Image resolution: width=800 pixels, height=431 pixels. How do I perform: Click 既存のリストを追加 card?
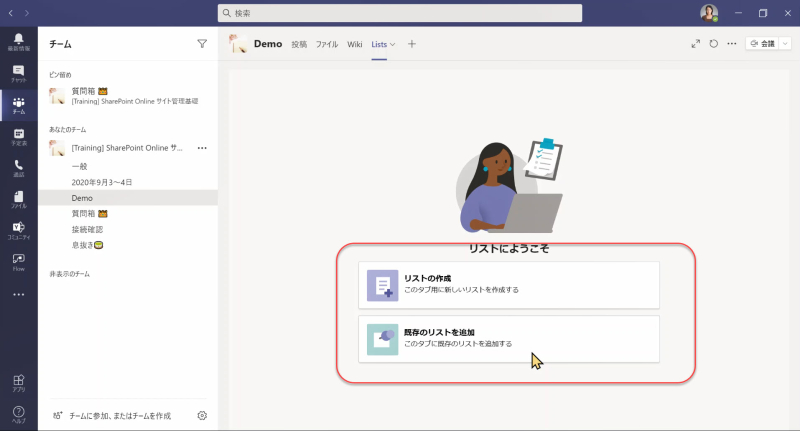pyautogui.click(x=509, y=339)
